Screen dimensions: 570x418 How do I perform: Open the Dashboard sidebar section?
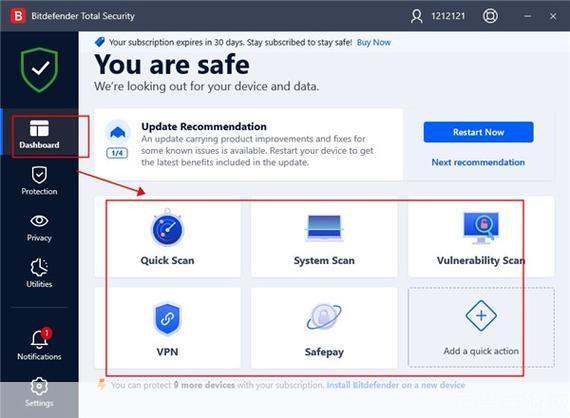click(x=39, y=135)
